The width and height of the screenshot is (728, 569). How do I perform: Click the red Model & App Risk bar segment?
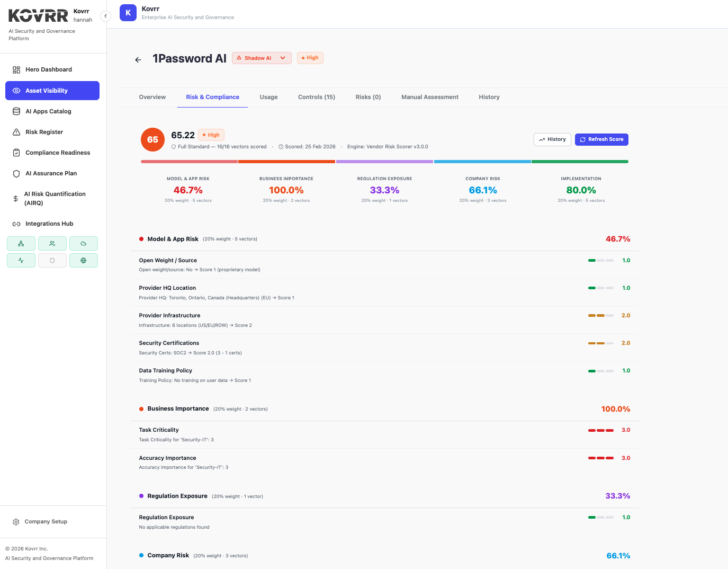pyautogui.click(x=189, y=162)
